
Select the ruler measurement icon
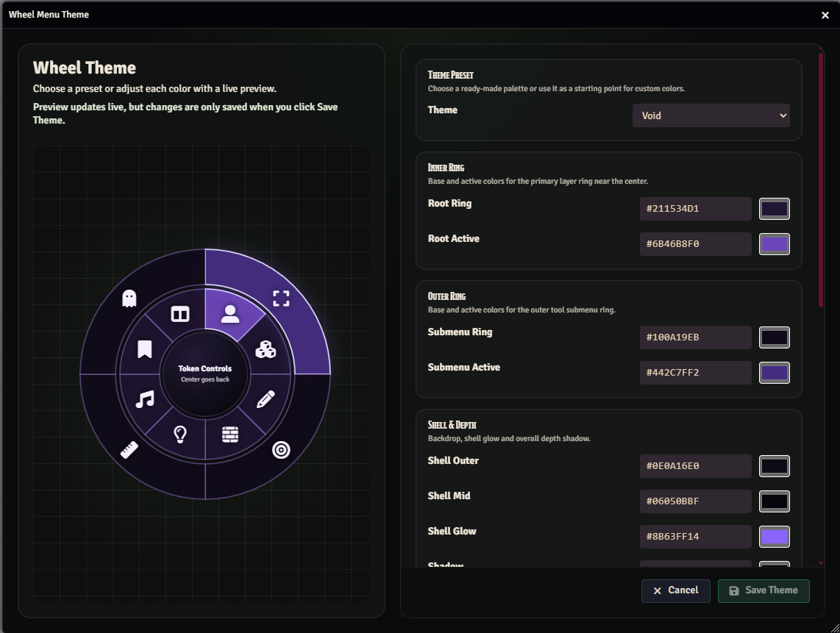(x=129, y=450)
